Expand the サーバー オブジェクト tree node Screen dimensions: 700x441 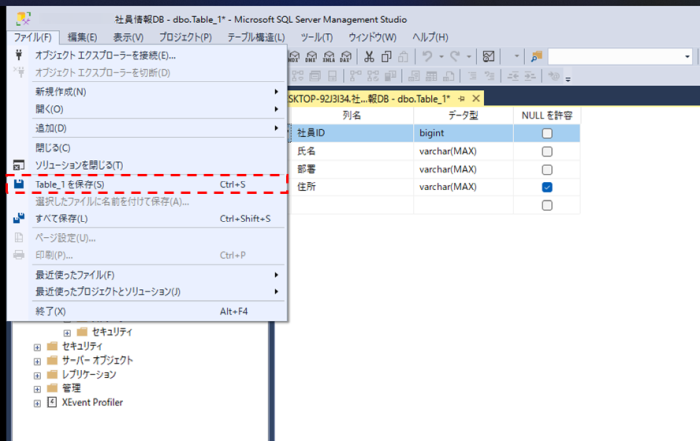[x=37, y=360]
